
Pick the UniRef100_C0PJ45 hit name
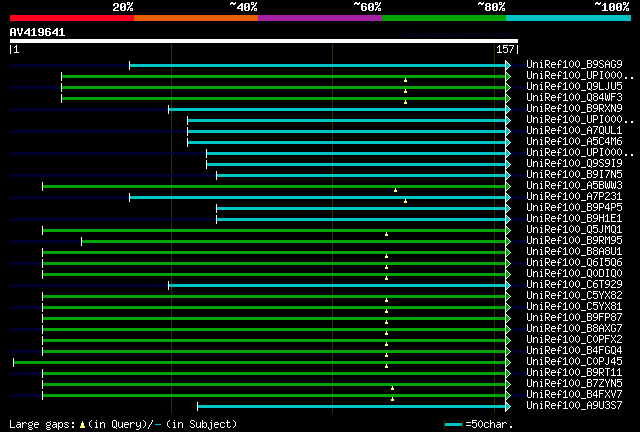(x=574, y=362)
